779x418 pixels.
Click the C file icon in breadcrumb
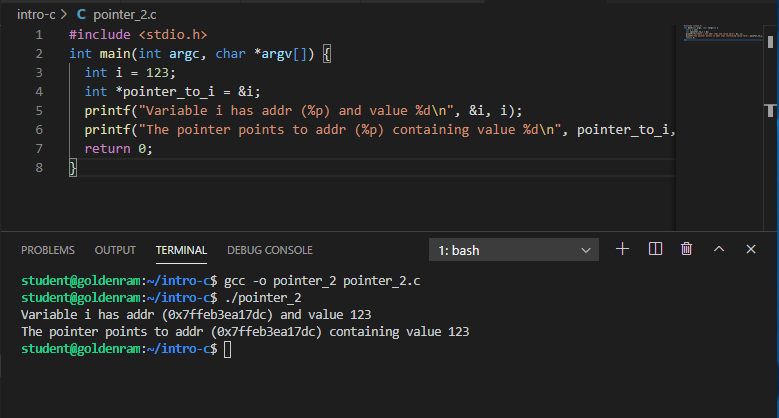pyautogui.click(x=81, y=15)
